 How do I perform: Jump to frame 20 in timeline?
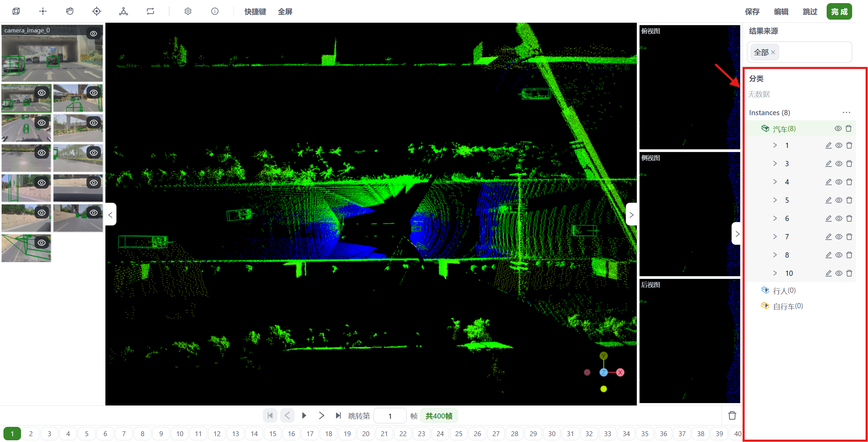[366, 434]
